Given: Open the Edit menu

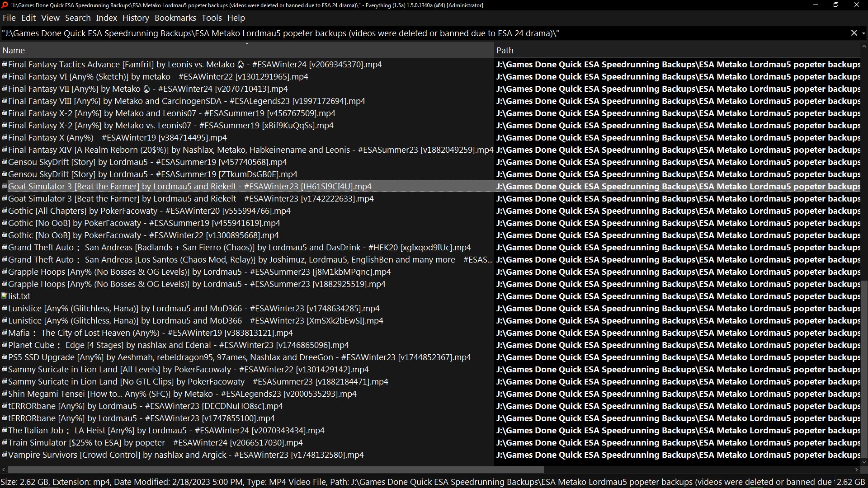Looking at the screenshot, I should [x=28, y=18].
